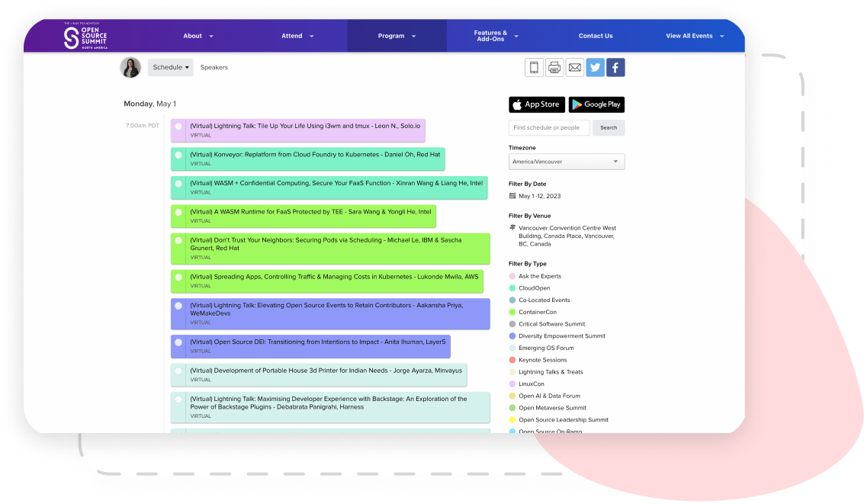Expand the View All Events menu
This screenshot has width=864, height=504.
(694, 36)
